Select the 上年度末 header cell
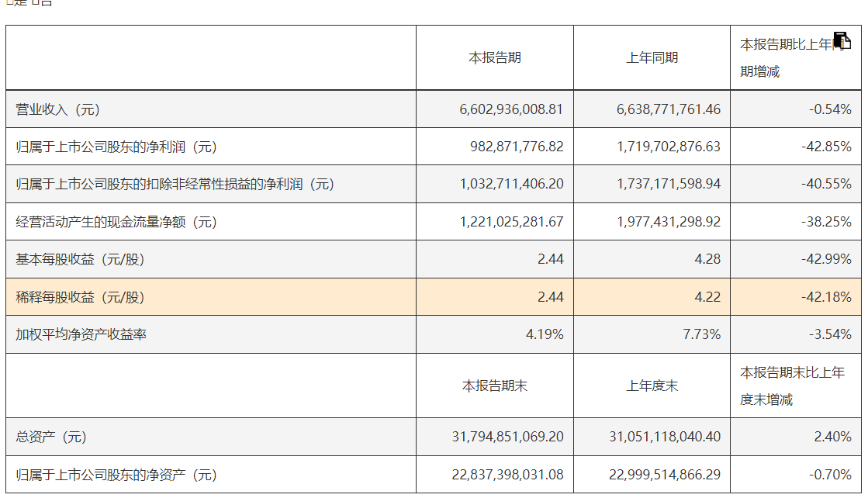Viewport: 868px width, 498px height. click(x=652, y=386)
